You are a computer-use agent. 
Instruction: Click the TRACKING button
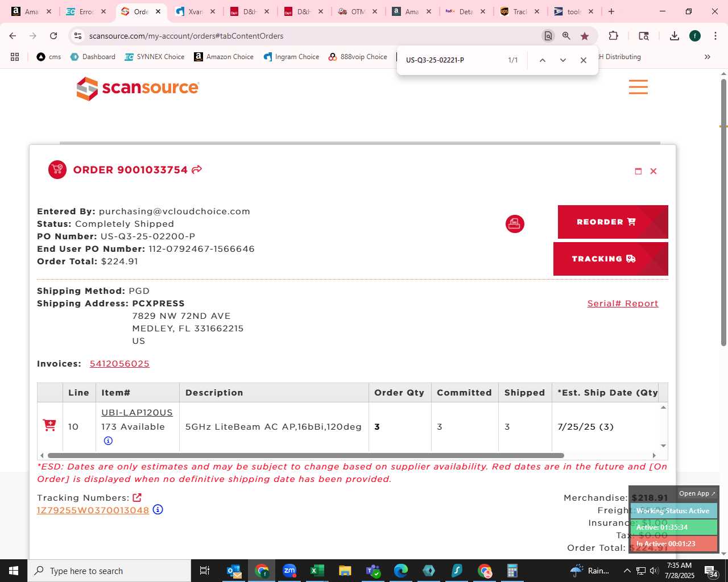tap(611, 259)
